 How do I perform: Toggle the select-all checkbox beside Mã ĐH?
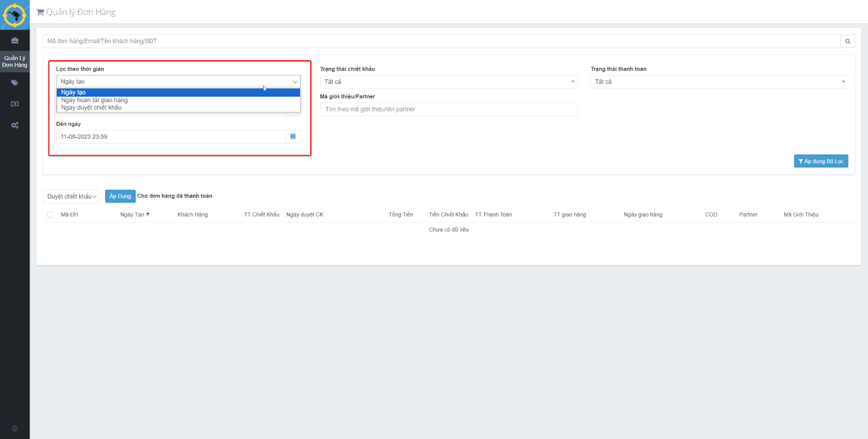50,215
